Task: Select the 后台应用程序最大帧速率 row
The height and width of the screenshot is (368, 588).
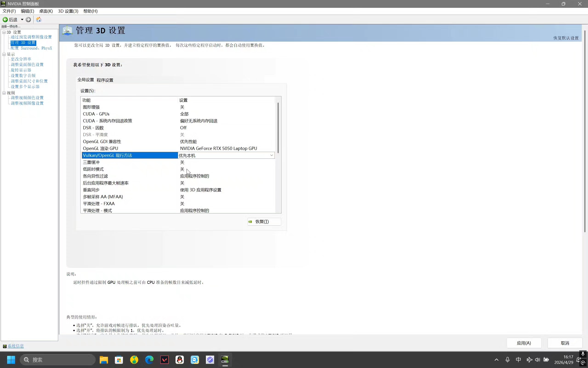Action: click(178, 183)
